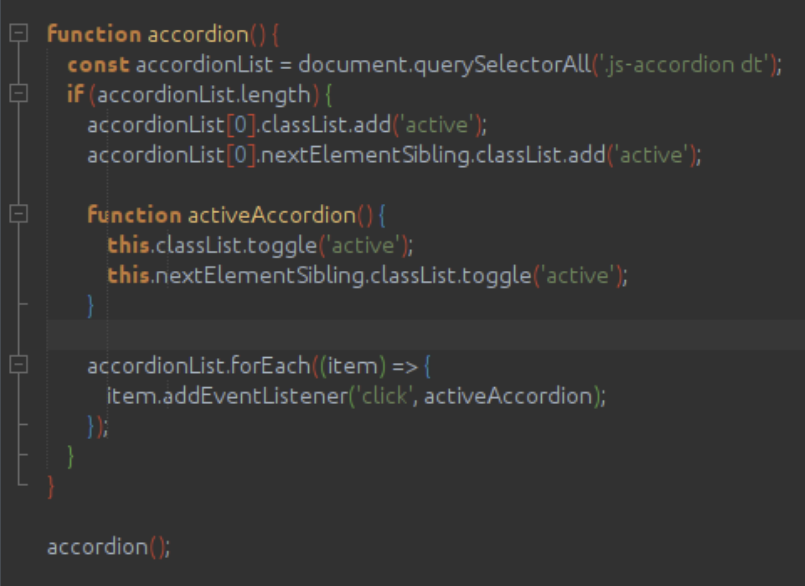The width and height of the screenshot is (805, 586).
Task: Fold the activeAccordion function in gutter
Action: 18,215
